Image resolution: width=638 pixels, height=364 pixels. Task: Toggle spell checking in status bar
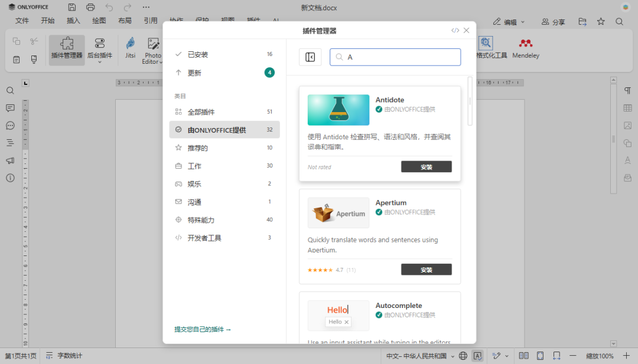[x=478, y=356]
